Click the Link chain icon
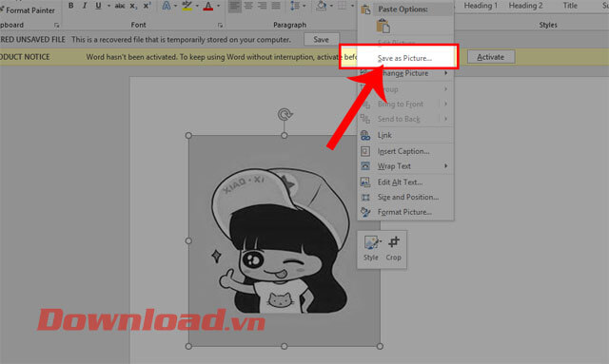The image size is (609, 364). pos(365,135)
